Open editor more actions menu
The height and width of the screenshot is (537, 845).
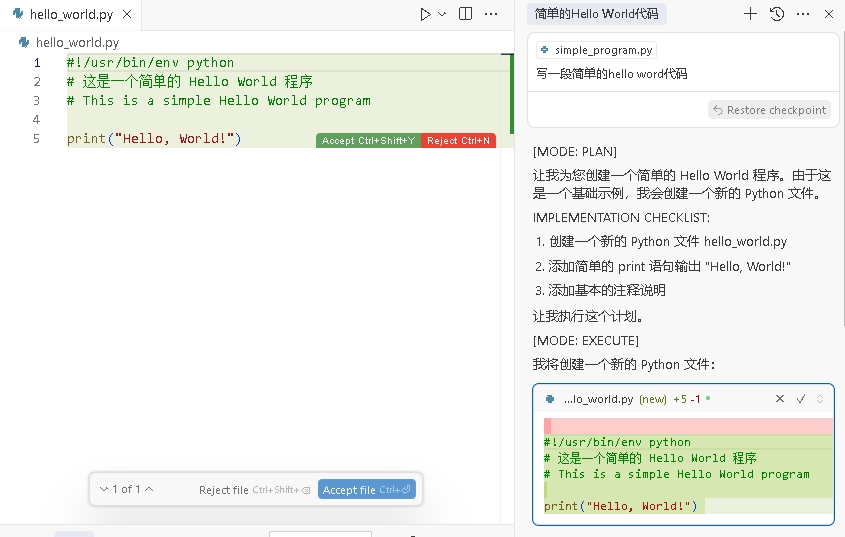491,14
